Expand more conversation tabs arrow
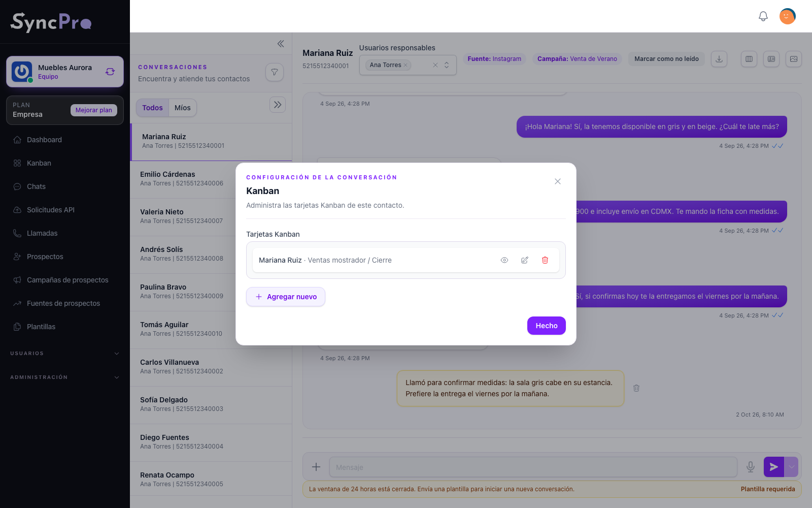The image size is (812, 508). [278, 105]
